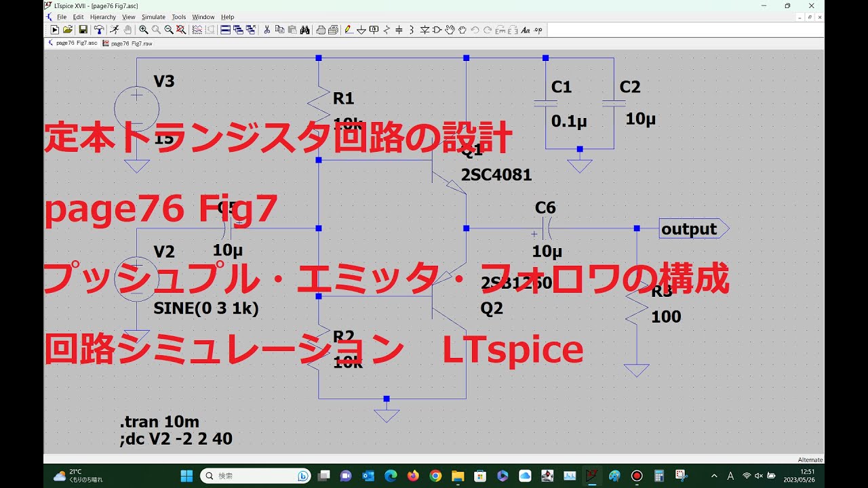
Task: Open the Simulate menu
Action: (153, 17)
